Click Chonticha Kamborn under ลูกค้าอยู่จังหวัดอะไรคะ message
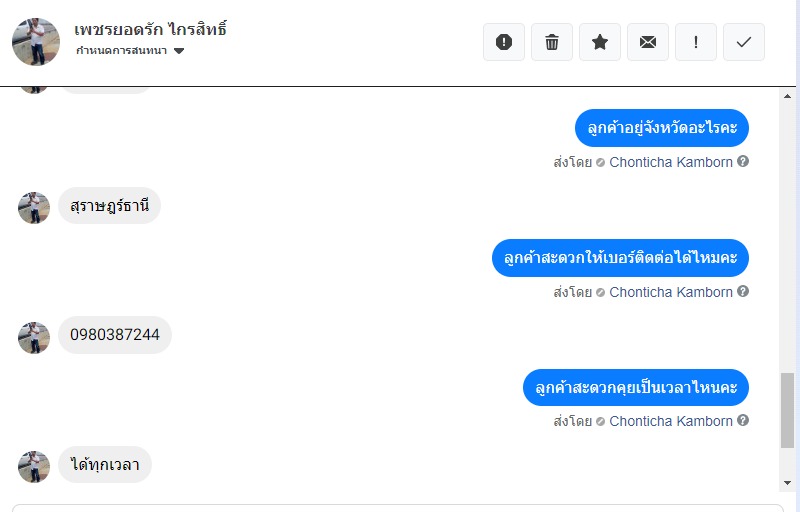Image resolution: width=800 pixels, height=512 pixels. [x=671, y=162]
